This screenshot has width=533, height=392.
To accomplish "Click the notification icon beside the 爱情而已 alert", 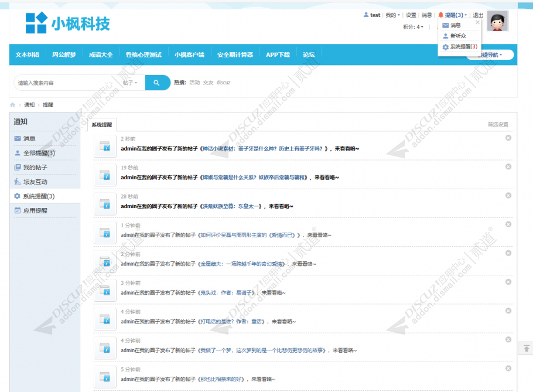I will [x=105, y=233].
